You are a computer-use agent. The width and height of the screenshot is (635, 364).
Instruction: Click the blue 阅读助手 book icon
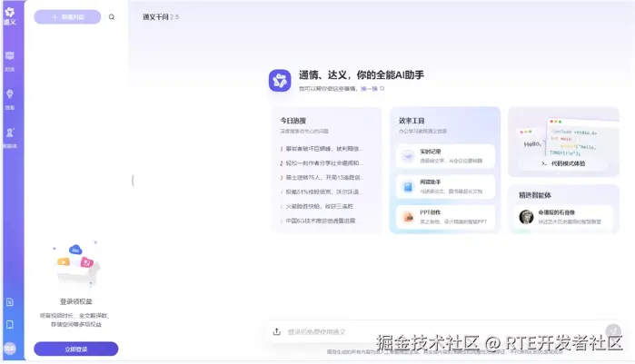[x=408, y=186]
